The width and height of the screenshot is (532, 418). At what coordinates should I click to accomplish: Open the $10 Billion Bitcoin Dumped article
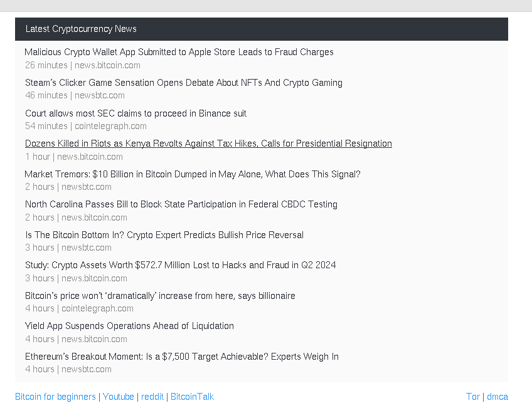(193, 174)
